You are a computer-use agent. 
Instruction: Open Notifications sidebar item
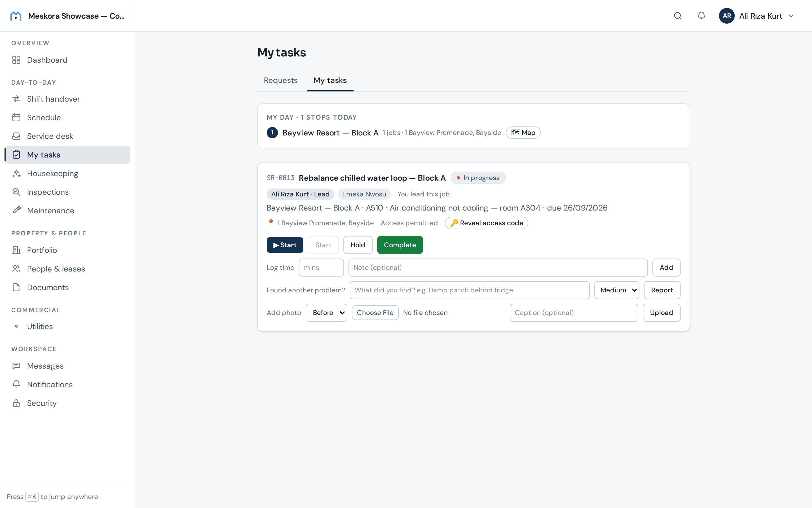pyautogui.click(x=67, y=384)
